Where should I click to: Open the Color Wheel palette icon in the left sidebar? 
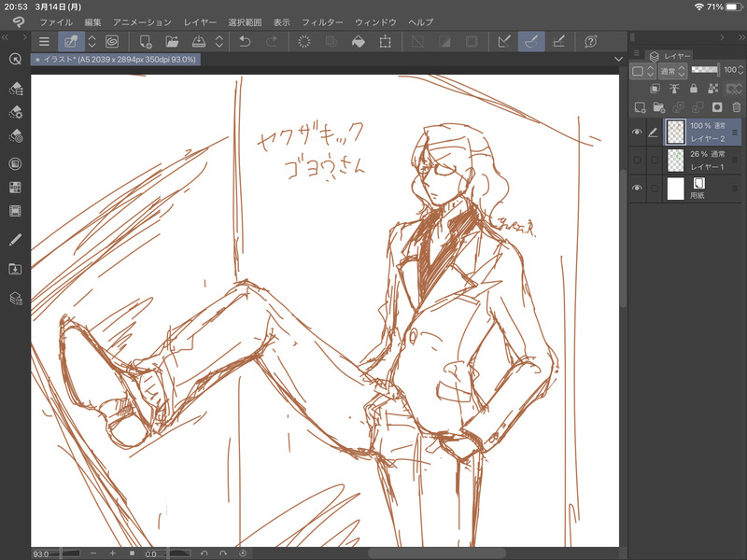point(15,164)
